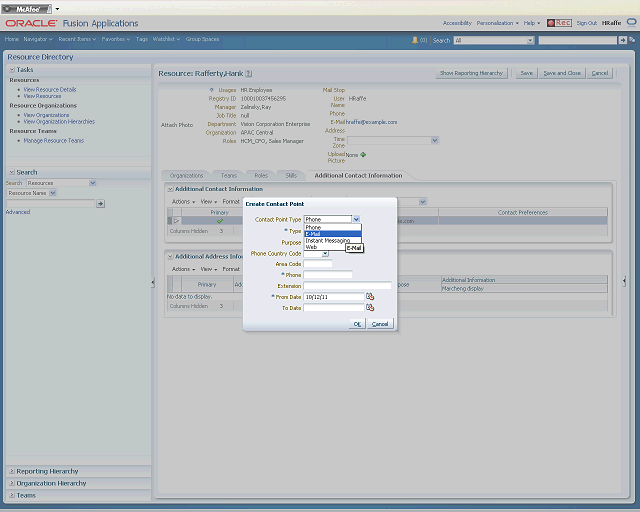Open the Navigator menu

pos(38,39)
